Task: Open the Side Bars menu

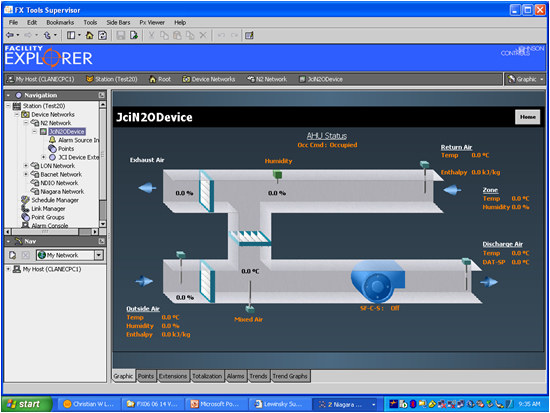Action: (118, 22)
